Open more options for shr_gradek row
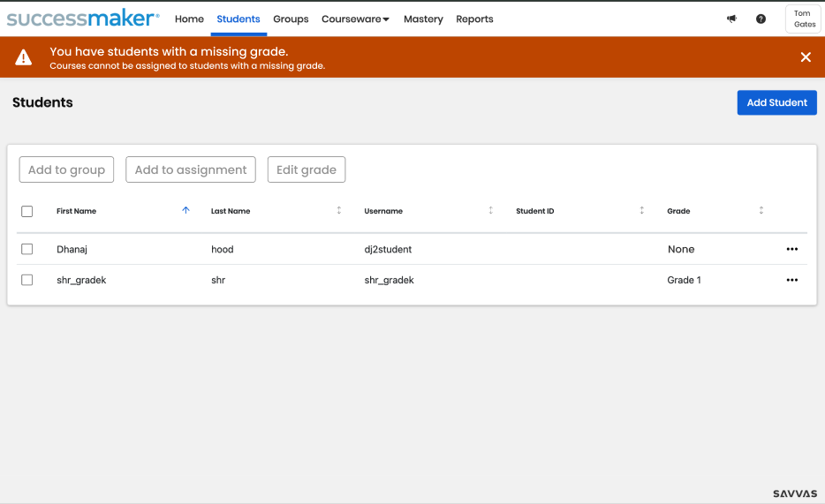825x504 pixels. tap(791, 280)
